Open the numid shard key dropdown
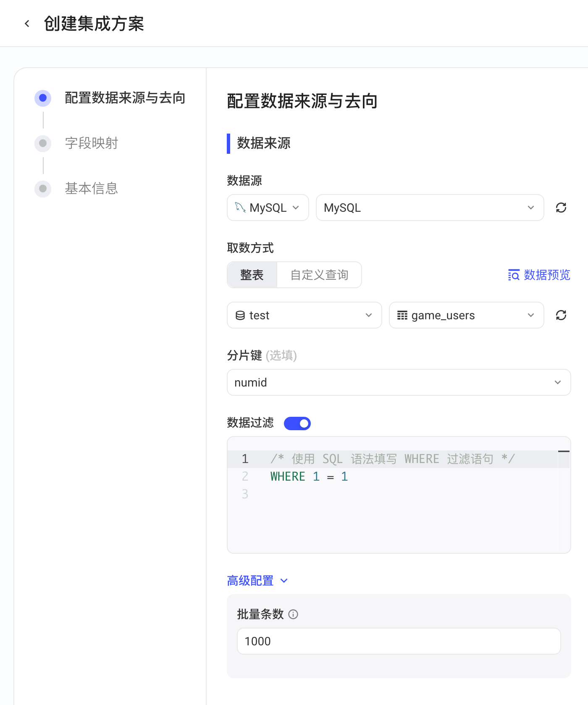The width and height of the screenshot is (588, 705). [399, 382]
